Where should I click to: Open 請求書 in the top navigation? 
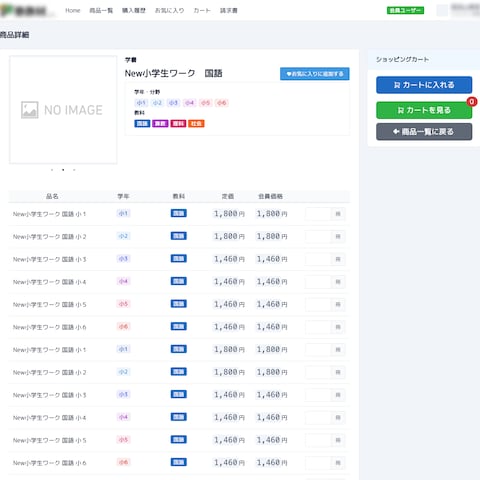coord(229,10)
